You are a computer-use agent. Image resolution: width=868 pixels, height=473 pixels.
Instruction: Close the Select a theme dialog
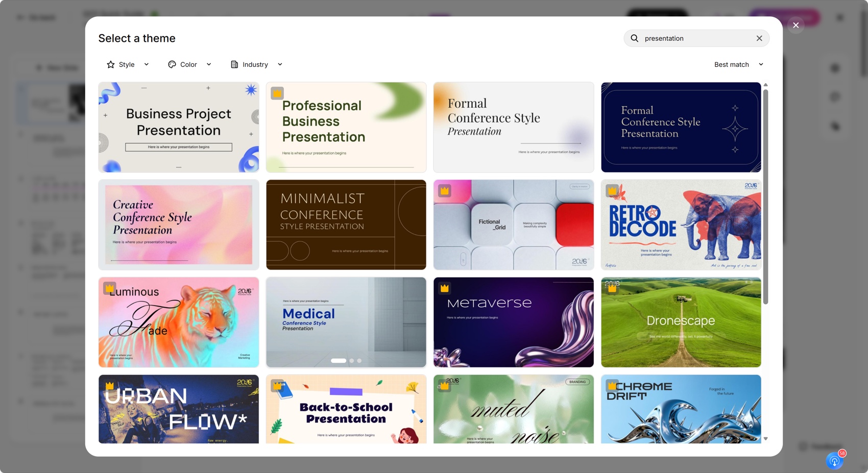pos(795,25)
